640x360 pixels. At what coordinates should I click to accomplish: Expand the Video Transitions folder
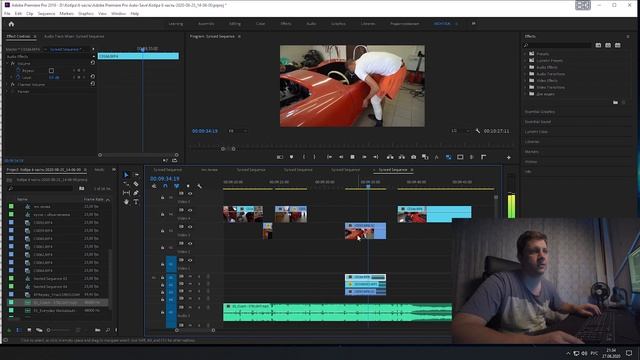(525, 87)
